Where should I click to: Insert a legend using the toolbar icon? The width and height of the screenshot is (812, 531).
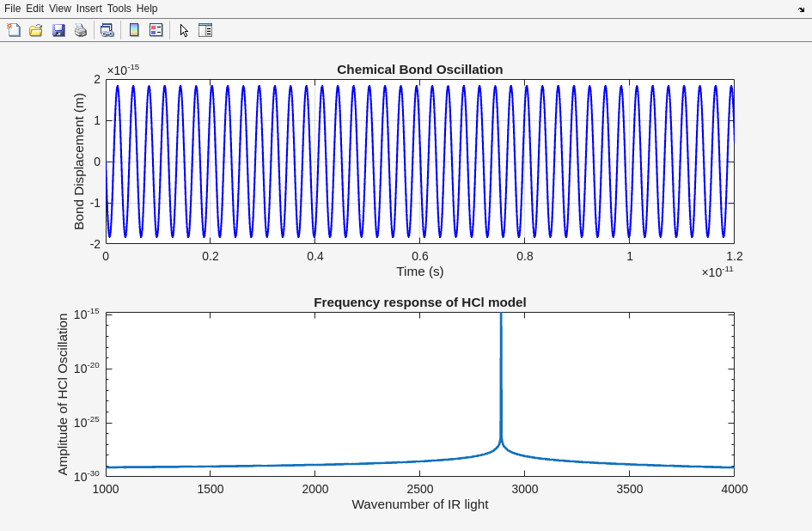156,30
